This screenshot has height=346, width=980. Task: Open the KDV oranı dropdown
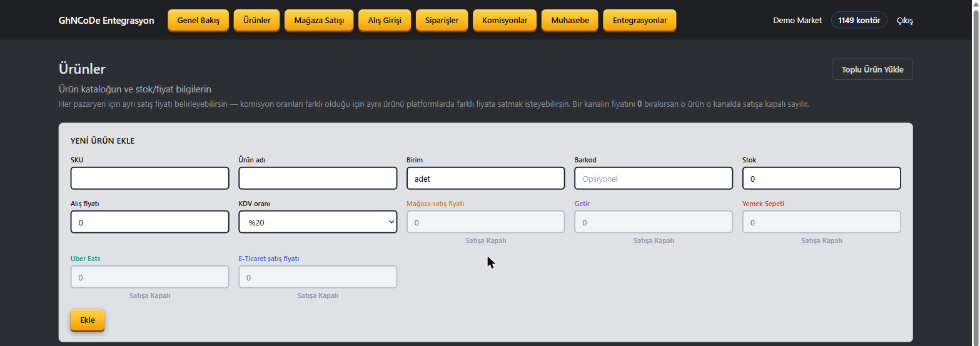[x=318, y=222]
